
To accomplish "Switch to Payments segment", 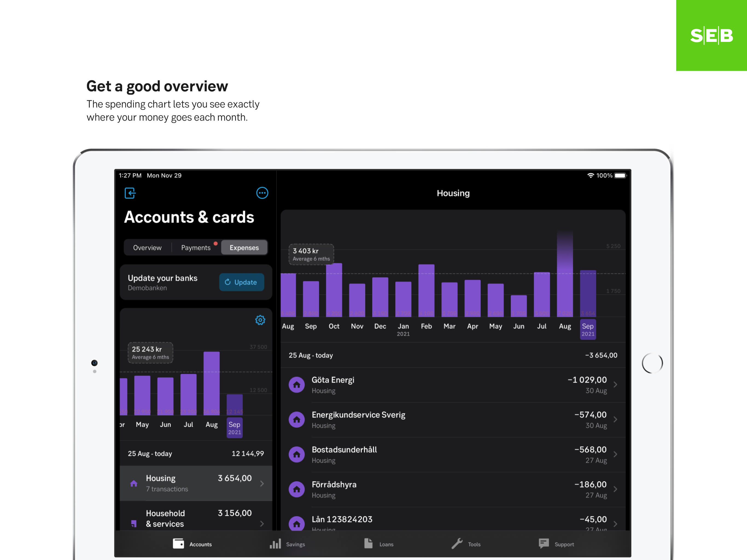I will click(196, 247).
